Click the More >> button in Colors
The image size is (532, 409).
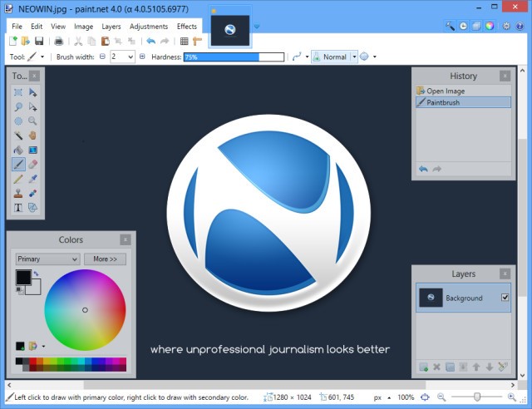click(x=105, y=259)
